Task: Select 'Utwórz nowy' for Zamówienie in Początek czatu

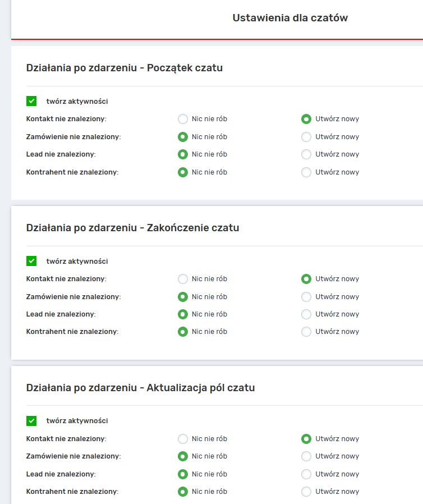Action: point(306,137)
